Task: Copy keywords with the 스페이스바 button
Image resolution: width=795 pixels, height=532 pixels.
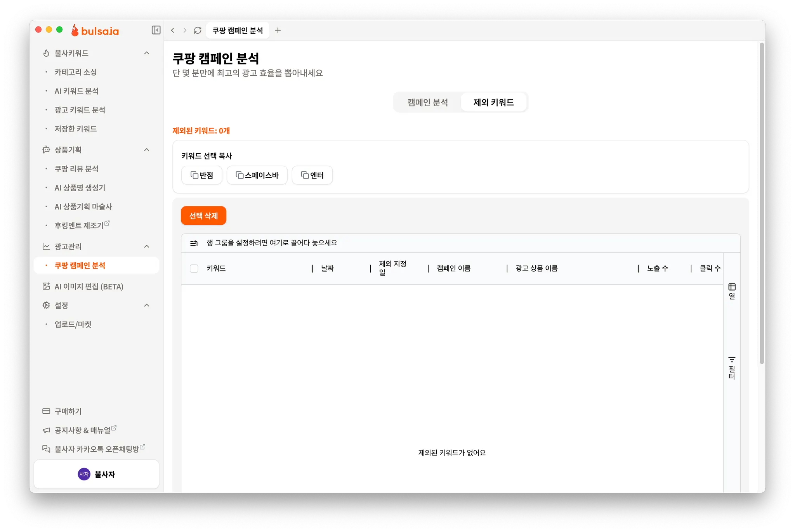Action: (257, 175)
